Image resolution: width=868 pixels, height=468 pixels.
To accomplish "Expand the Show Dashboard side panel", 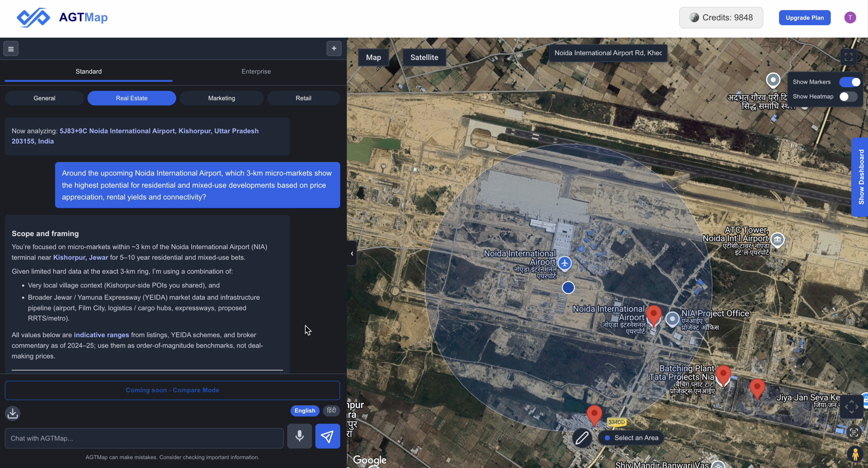I will point(860,177).
